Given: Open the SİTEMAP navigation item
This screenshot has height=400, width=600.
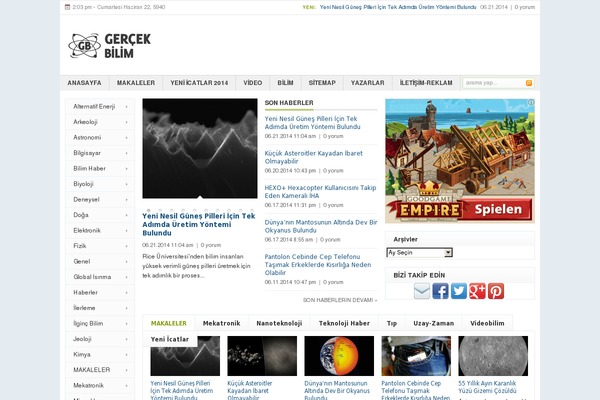Looking at the screenshot, I should click(322, 83).
